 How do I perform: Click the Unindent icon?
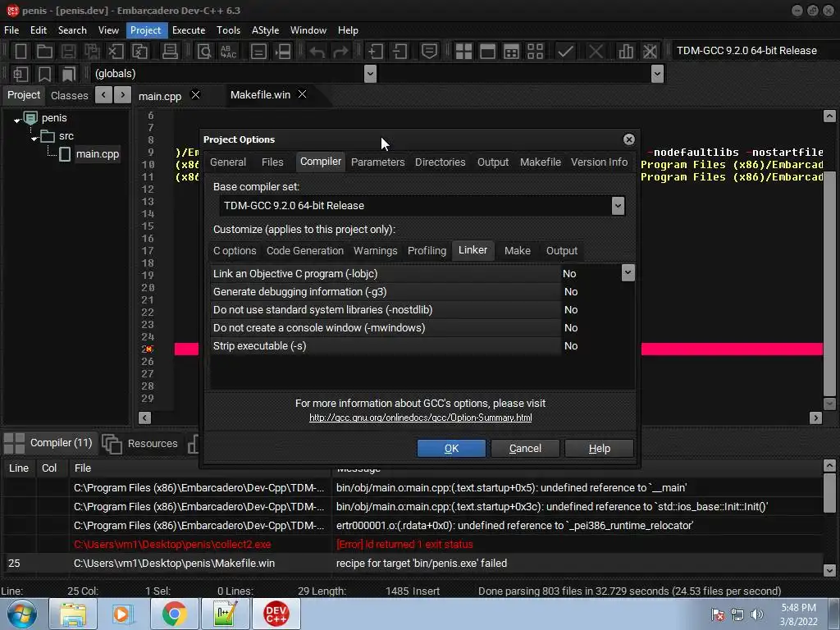pyautogui.click(x=399, y=52)
